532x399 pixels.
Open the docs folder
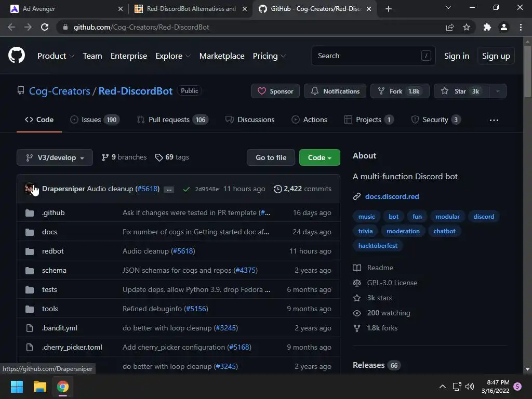coord(49,232)
